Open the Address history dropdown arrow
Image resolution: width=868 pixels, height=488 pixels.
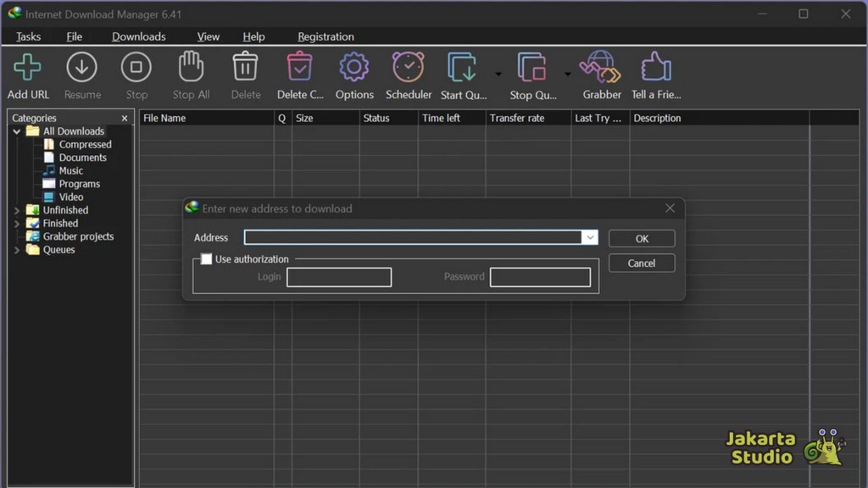pos(590,237)
